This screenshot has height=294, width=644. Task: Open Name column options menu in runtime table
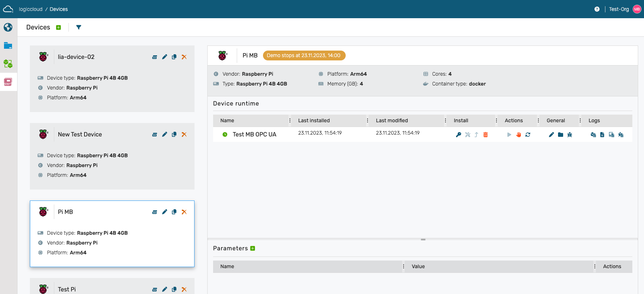click(290, 121)
